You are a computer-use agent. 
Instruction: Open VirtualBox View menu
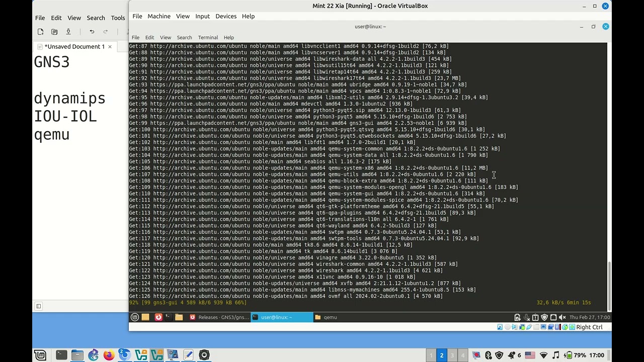tap(183, 16)
